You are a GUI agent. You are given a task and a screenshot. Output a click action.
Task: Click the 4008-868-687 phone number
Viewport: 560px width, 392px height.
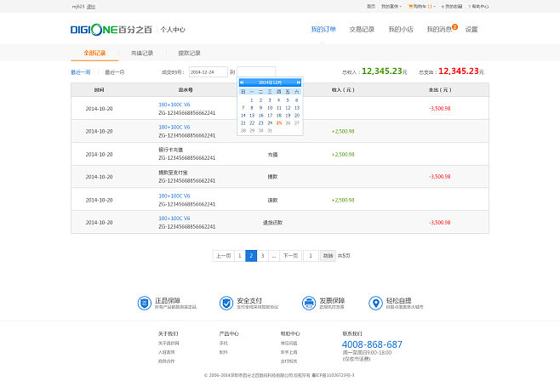372,344
